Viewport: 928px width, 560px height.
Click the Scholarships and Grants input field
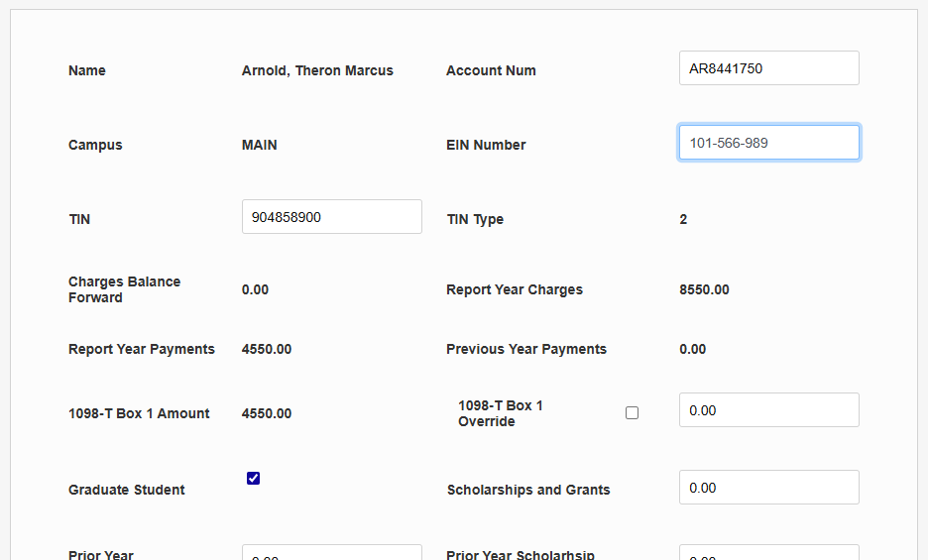click(768, 488)
